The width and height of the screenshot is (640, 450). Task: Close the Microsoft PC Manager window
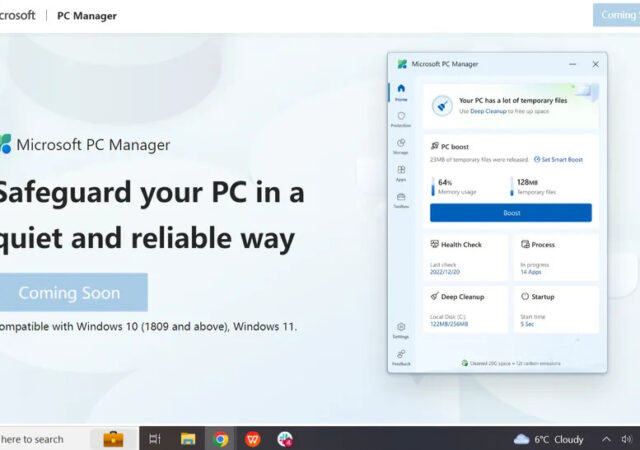pyautogui.click(x=596, y=64)
